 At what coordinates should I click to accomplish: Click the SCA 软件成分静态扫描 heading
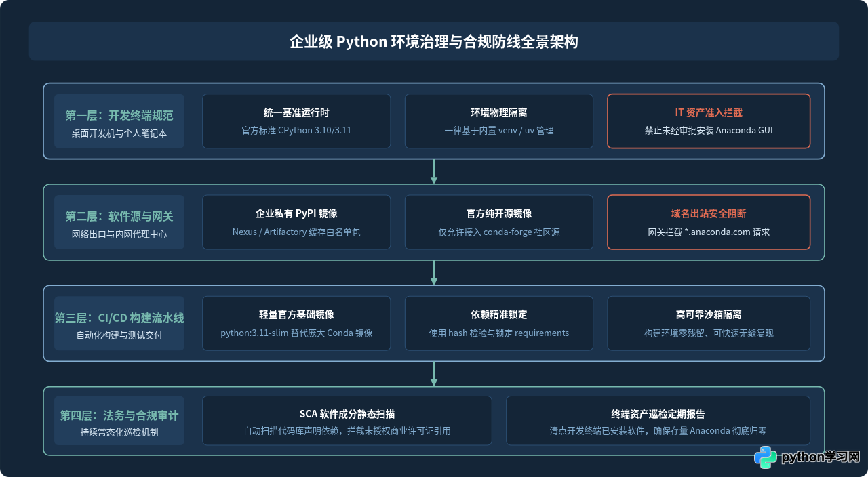click(x=347, y=414)
